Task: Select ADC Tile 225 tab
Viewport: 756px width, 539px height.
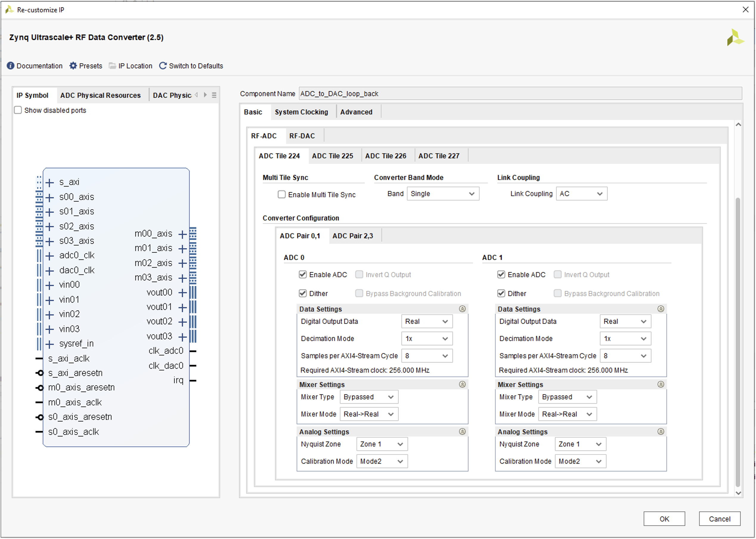Action: pos(332,156)
